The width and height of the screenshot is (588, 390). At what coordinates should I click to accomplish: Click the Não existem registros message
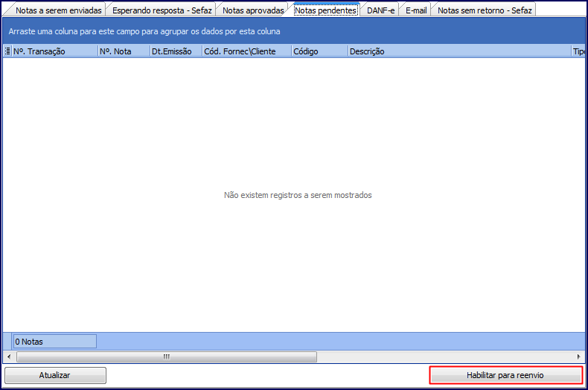(298, 195)
